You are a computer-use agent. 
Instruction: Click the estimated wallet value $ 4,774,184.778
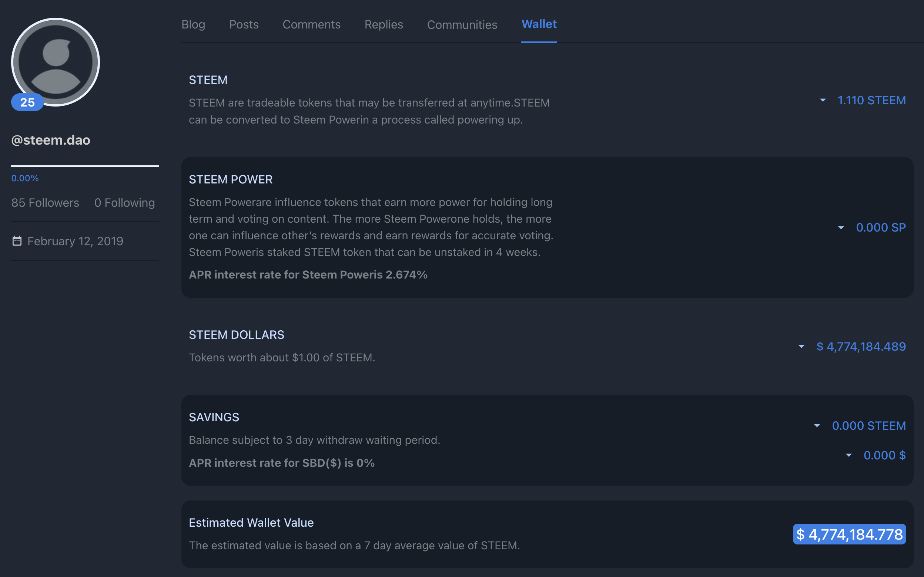[x=849, y=534]
